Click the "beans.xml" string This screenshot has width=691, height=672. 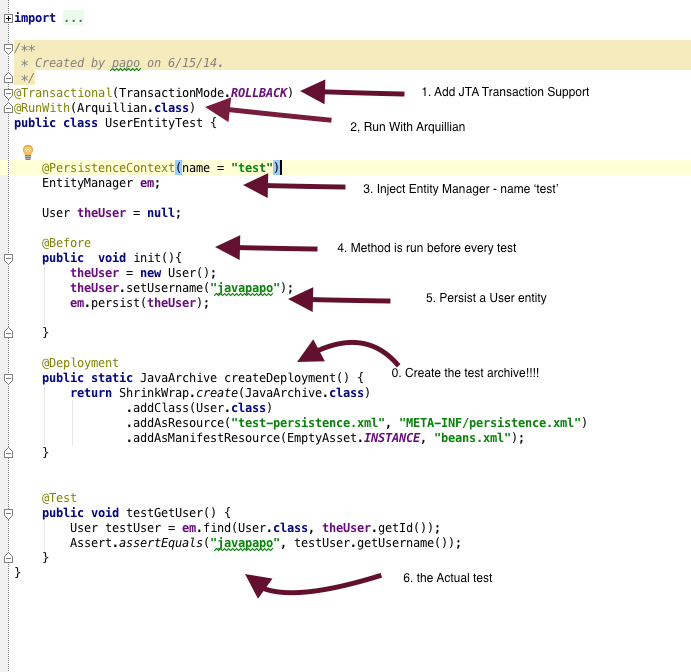point(473,438)
